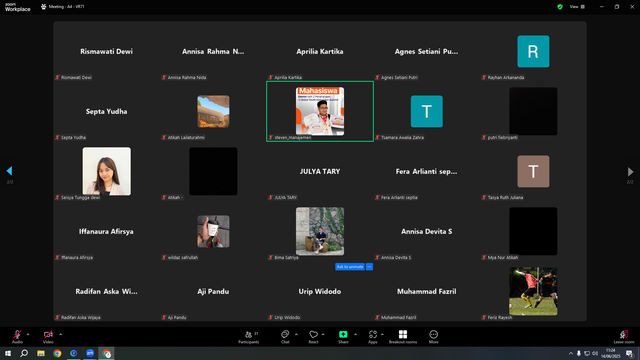Select Feriz Rayesh's soccer photo

533,291
